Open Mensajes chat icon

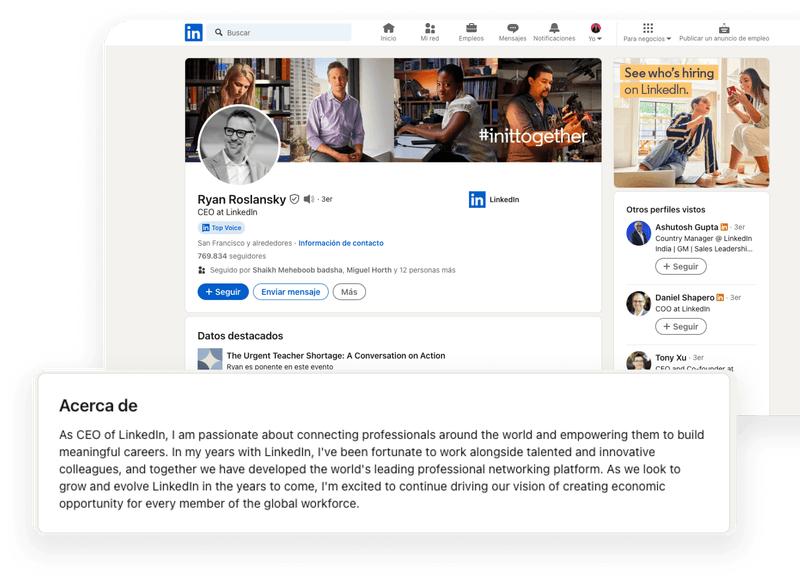point(512,32)
